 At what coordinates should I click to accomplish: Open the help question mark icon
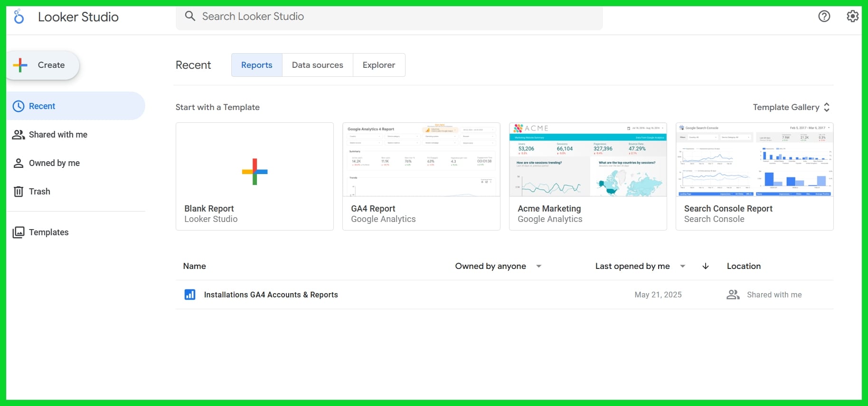coord(824,16)
